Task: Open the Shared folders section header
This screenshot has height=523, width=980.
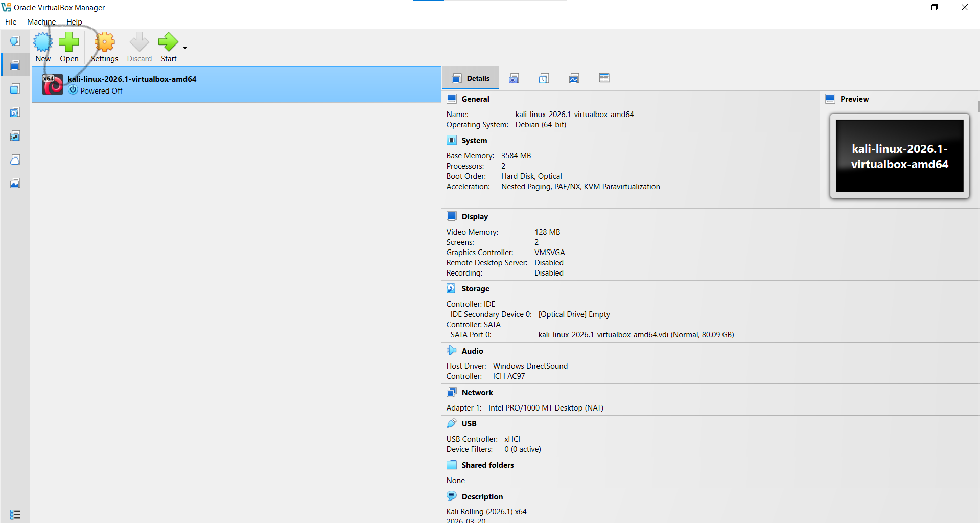Action: click(x=487, y=465)
